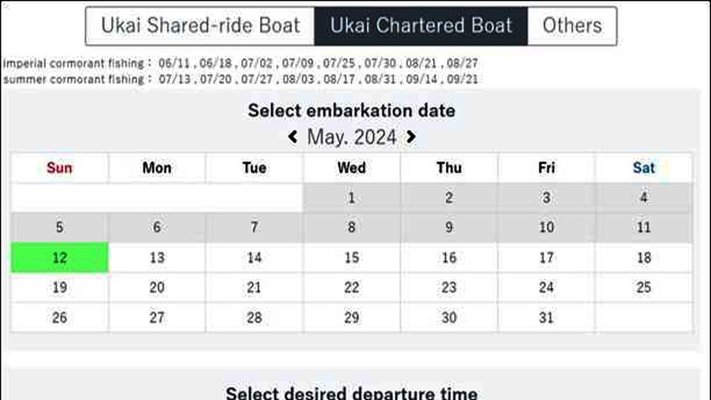The height and width of the screenshot is (400, 711).
Task: Pick Thursday May 30
Action: (x=449, y=318)
